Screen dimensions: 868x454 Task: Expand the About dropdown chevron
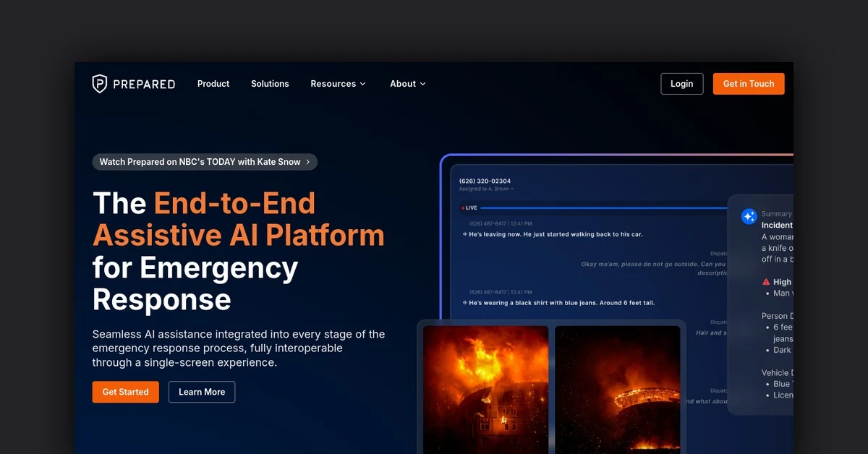(422, 84)
